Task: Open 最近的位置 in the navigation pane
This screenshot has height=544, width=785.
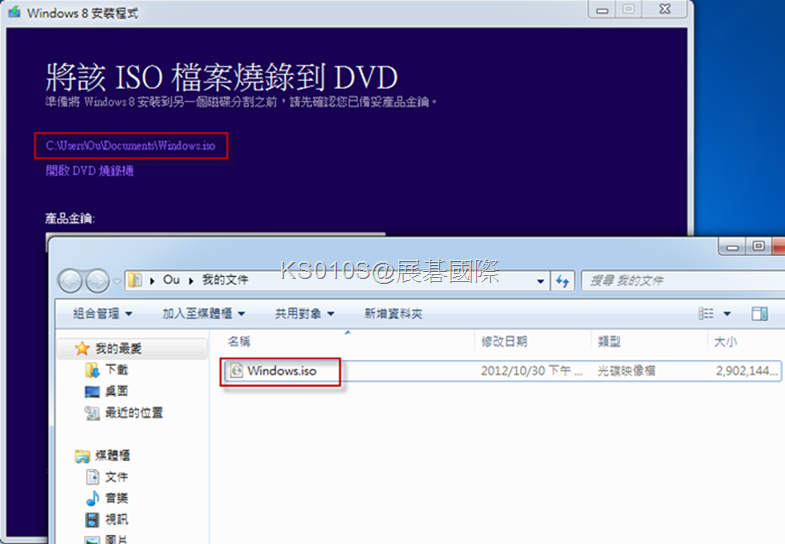Action: click(x=134, y=412)
